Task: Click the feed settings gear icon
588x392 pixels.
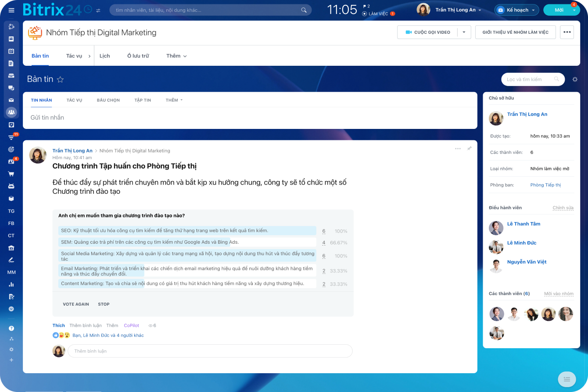Action: pos(575,79)
